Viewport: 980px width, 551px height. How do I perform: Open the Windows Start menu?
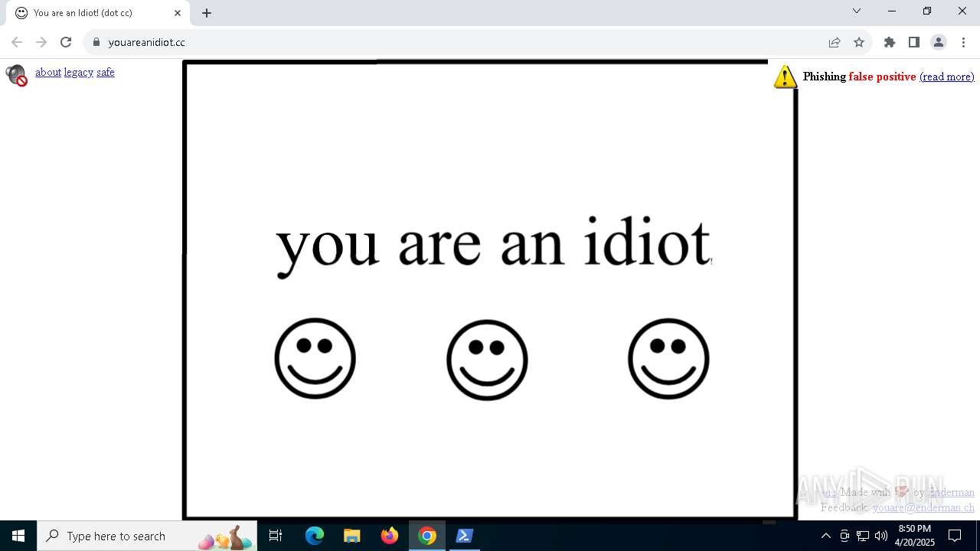click(18, 536)
